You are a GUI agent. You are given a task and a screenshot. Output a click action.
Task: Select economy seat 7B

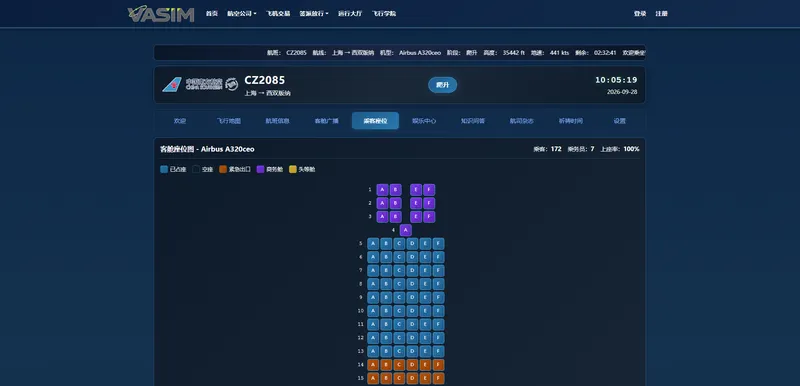[386, 271]
